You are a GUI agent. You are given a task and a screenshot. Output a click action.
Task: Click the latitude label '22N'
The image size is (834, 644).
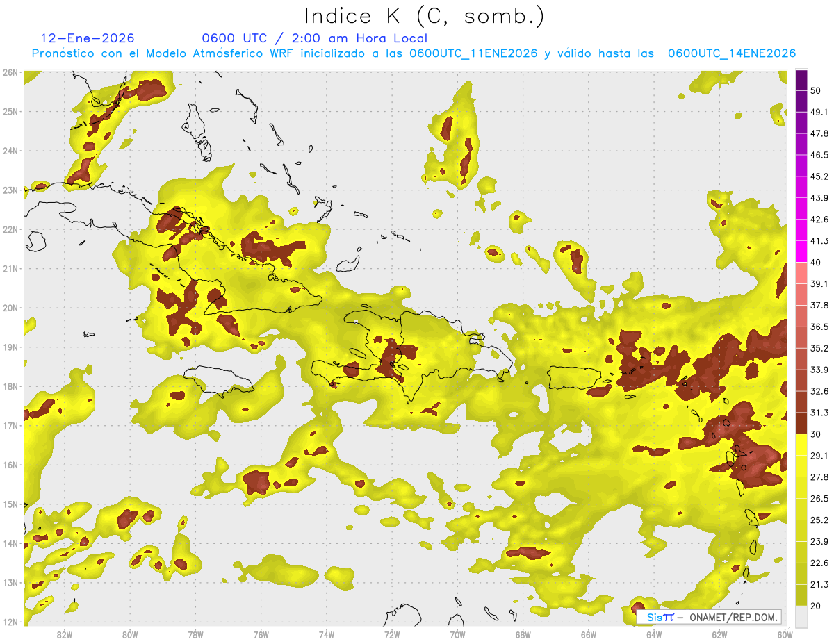point(10,229)
